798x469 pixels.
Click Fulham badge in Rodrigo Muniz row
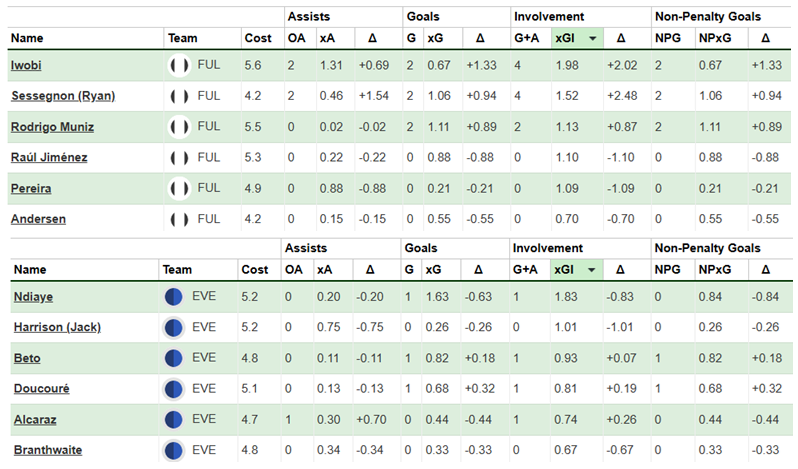179,127
